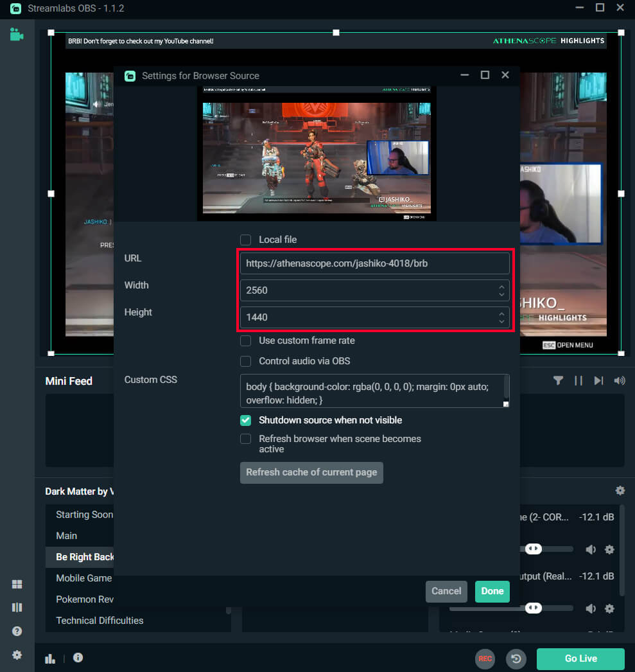635x672 pixels.
Task: Open the Dark Matter scene collection dropdown
Action: (79, 491)
